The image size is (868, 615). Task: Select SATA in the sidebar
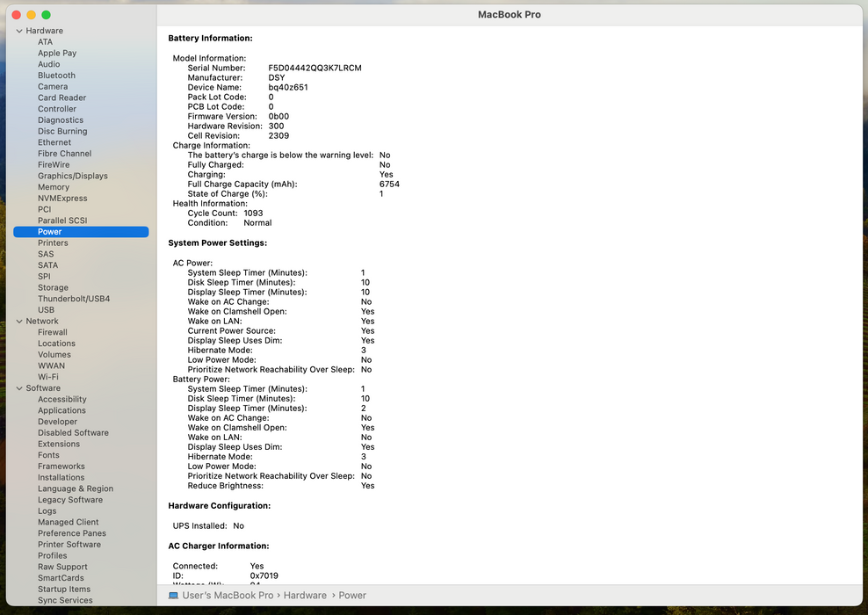47,265
